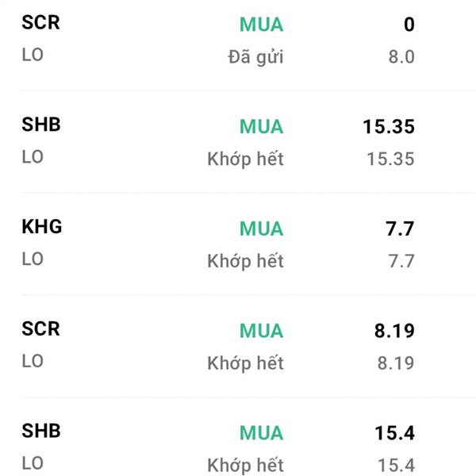
Task: Click the LO order type under KHG
Action: [33, 259]
